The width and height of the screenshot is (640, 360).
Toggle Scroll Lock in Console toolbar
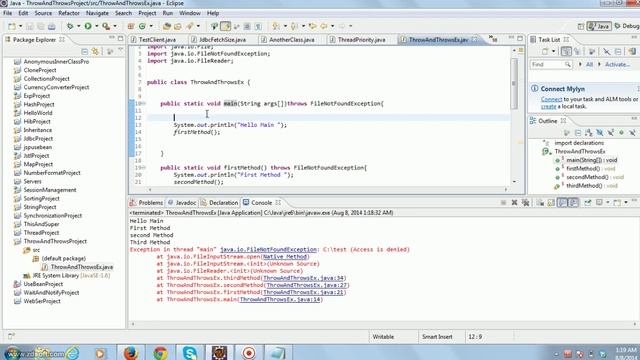[x=551, y=202]
